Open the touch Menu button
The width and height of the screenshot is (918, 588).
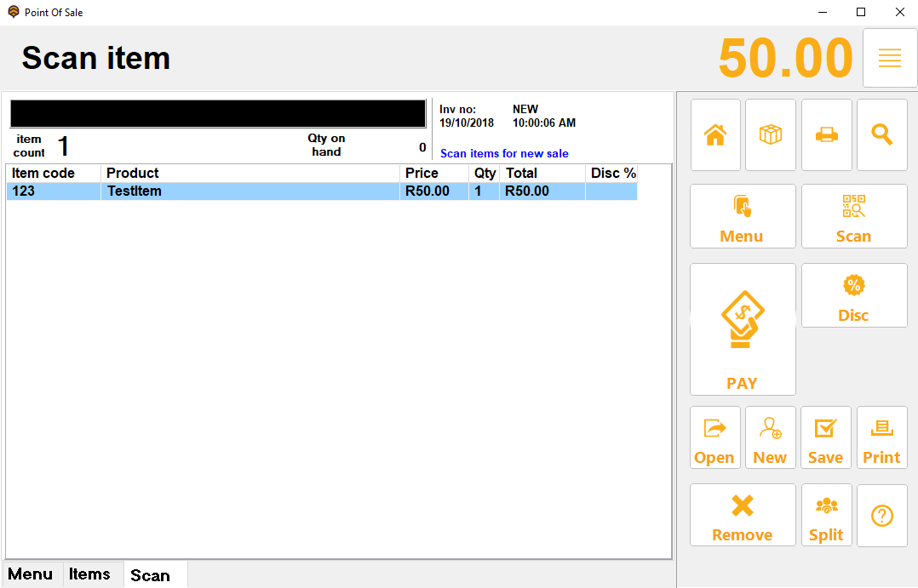pyautogui.click(x=742, y=217)
